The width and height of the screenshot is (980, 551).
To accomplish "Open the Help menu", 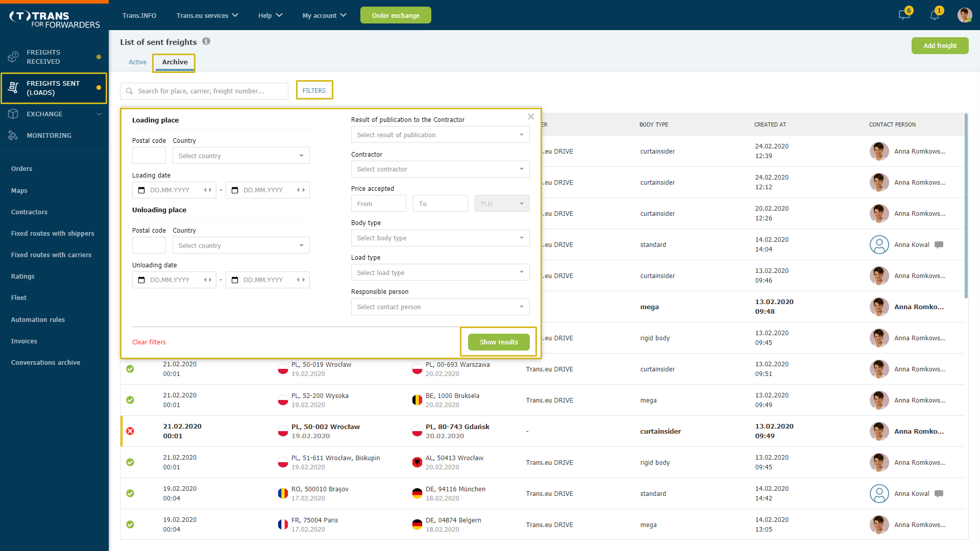I will point(270,15).
